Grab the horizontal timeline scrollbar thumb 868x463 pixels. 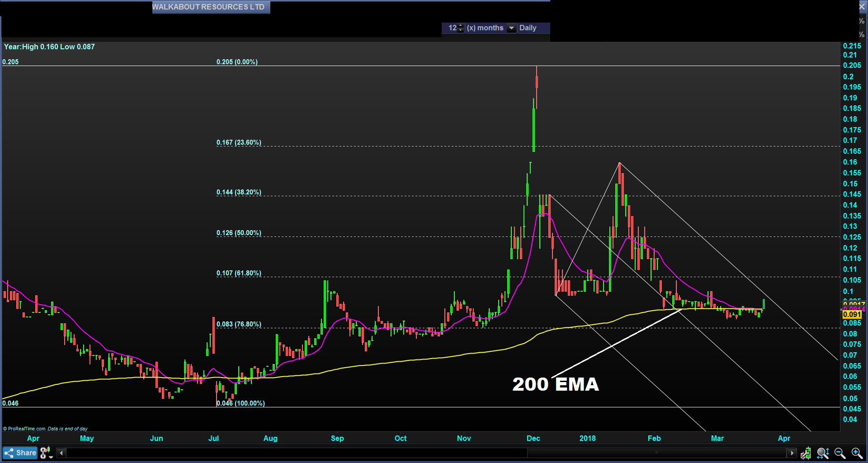point(656,453)
